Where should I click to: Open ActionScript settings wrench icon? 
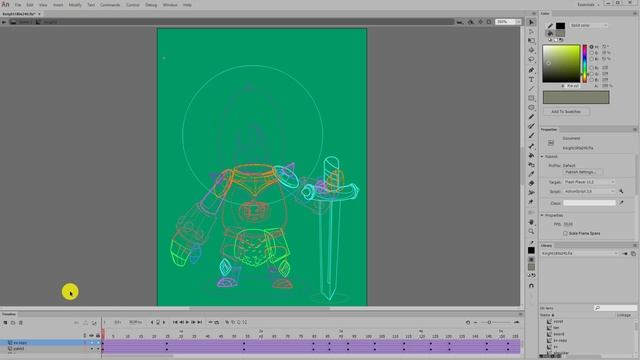[x=621, y=191]
